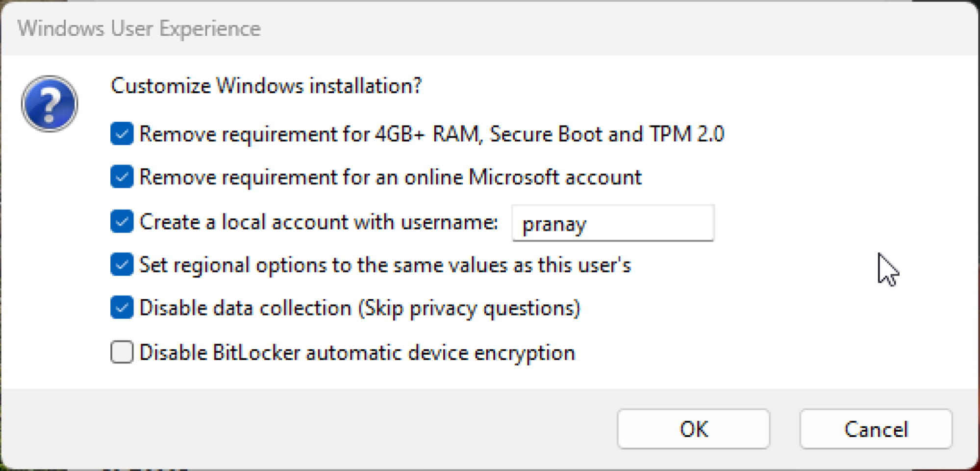980x471 pixels.
Task: Uncheck the 'Disable data collection' checkbox
Action: coord(122,308)
